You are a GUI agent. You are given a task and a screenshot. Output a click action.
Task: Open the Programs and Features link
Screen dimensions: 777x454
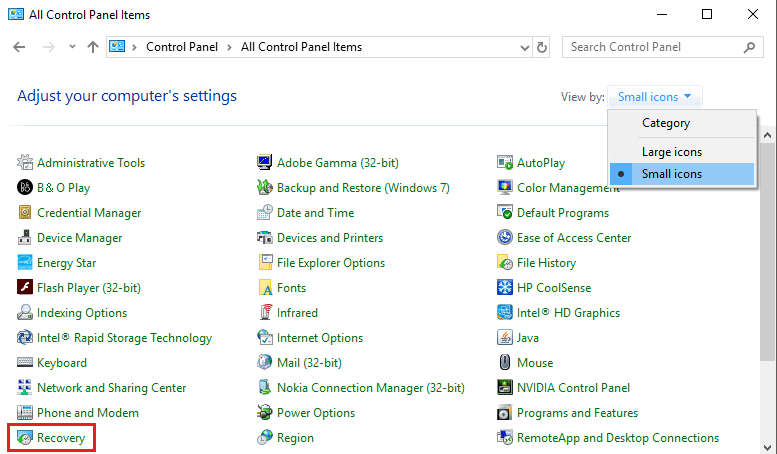point(577,413)
